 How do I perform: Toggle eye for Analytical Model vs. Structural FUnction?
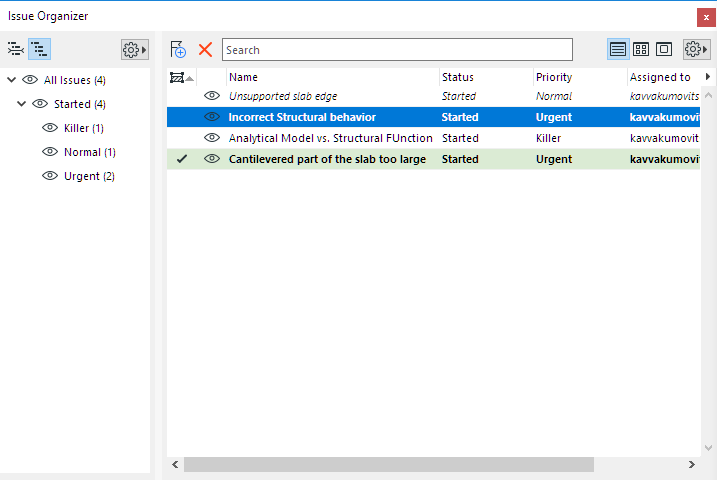[x=212, y=138]
